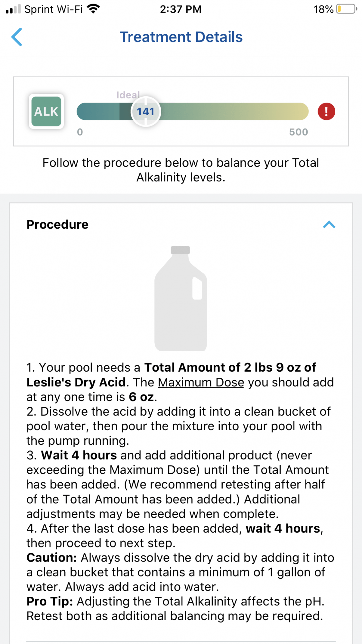Tap the 2:37 PM clock
The width and height of the screenshot is (362, 644).
[x=181, y=9]
